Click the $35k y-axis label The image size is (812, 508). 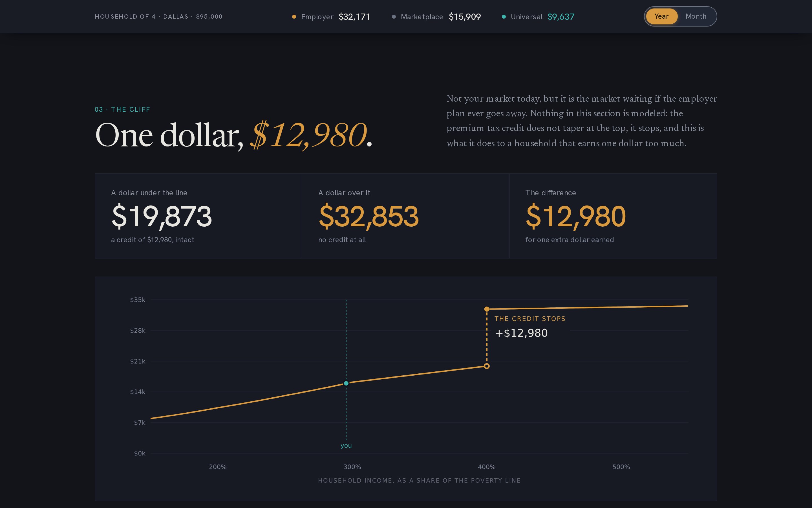pos(138,300)
